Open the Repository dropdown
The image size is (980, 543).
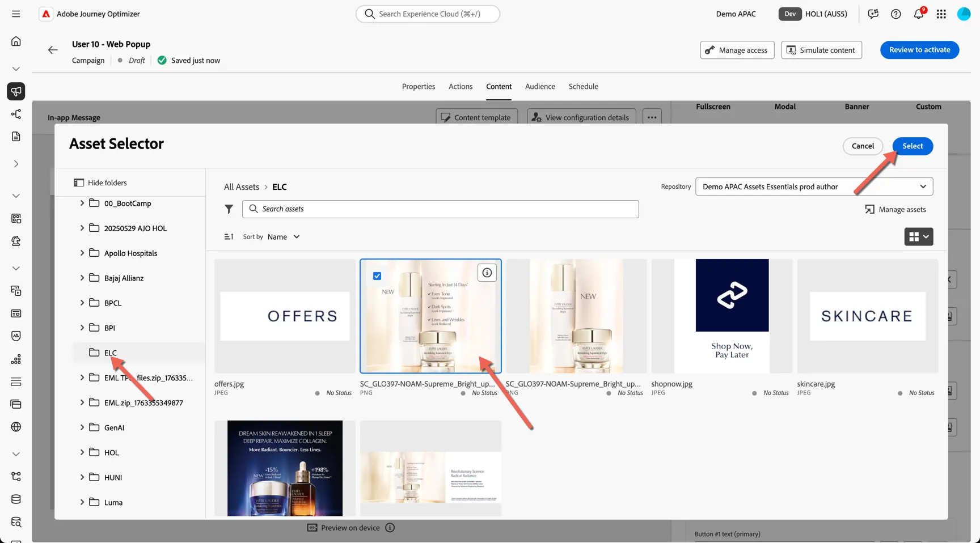[814, 186]
